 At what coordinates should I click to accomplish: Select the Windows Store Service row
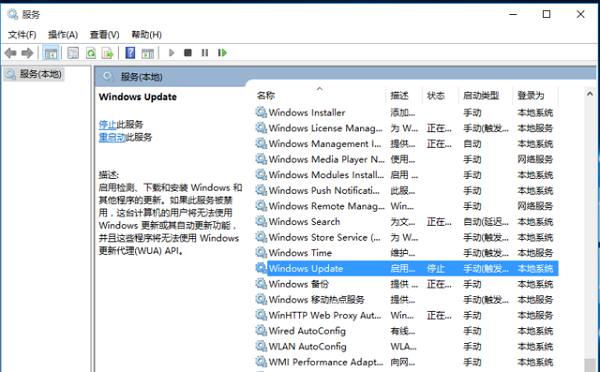[406, 237]
